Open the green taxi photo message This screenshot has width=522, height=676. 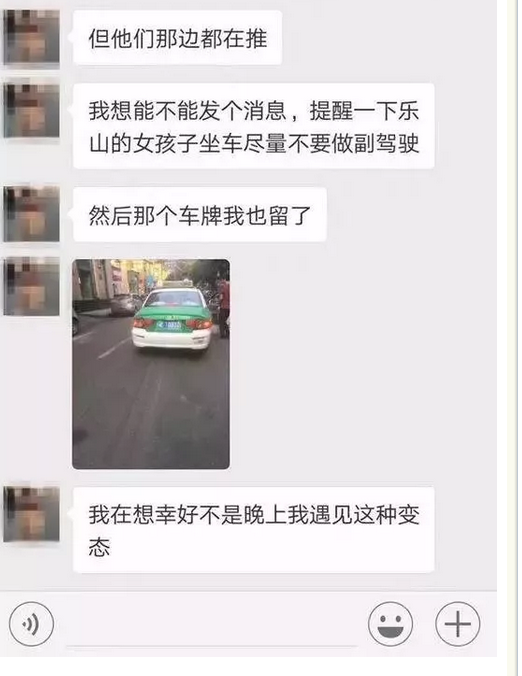tap(151, 364)
